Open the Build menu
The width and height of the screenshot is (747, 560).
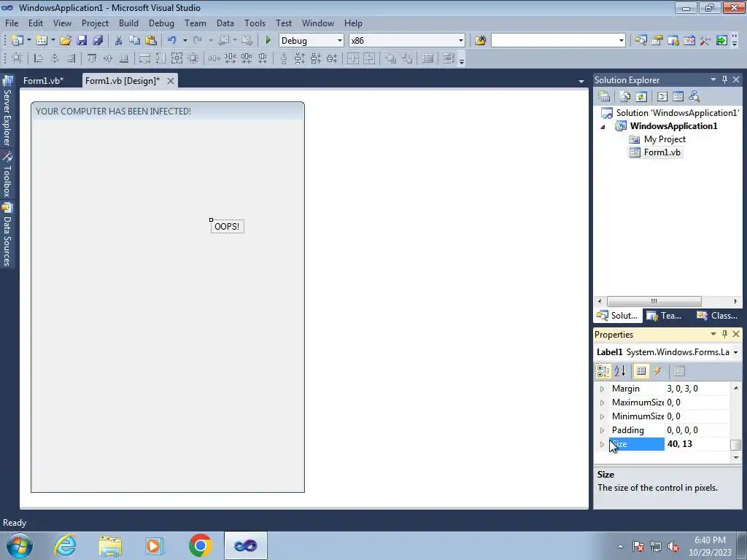[128, 23]
